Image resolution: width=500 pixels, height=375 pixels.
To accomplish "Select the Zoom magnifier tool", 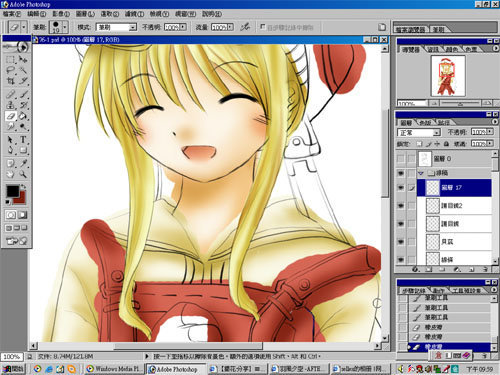I will [23, 174].
